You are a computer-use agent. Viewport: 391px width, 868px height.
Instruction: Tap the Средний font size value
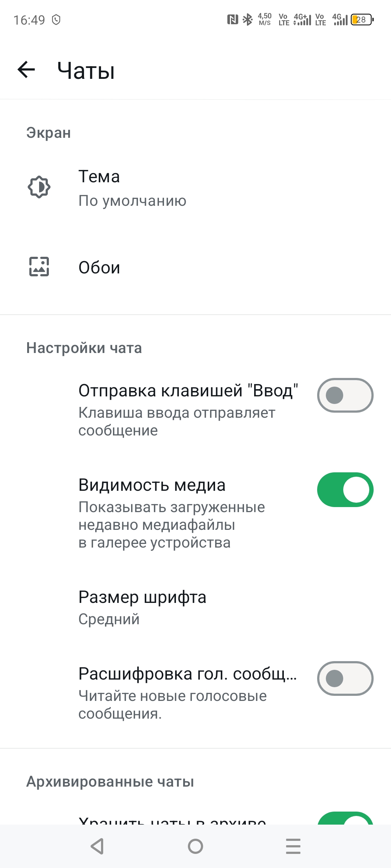click(109, 619)
